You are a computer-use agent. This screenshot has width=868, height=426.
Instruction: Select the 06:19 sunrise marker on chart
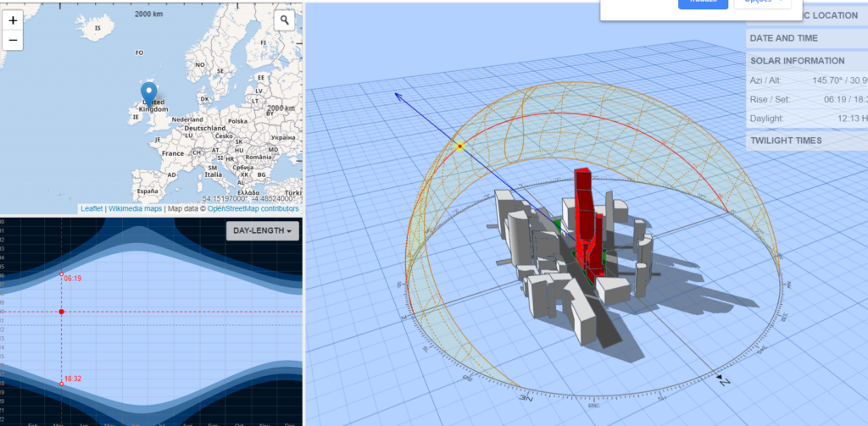coord(61,274)
